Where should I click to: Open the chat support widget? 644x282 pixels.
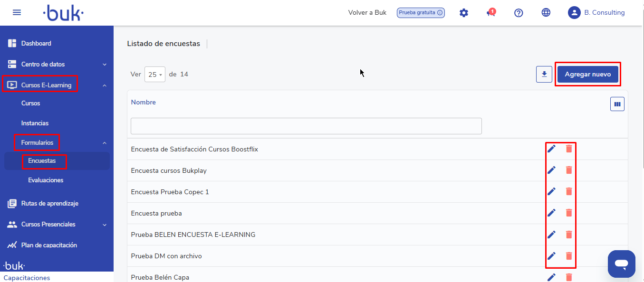[621, 263]
